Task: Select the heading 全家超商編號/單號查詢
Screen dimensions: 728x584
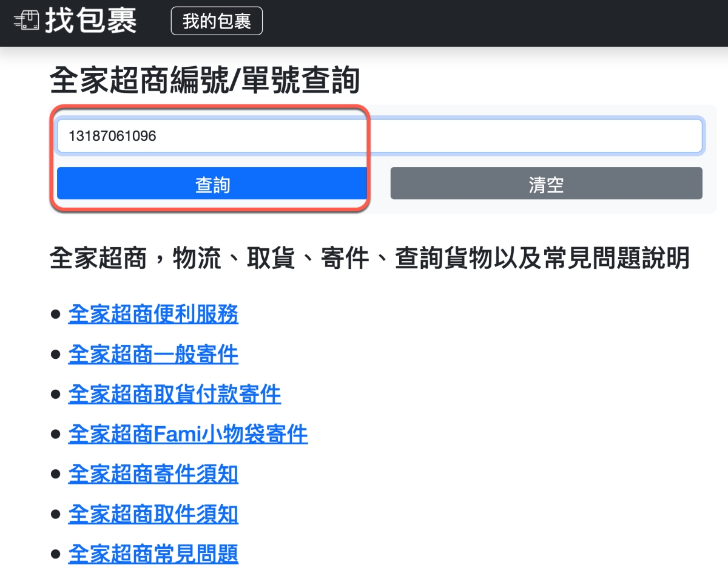Action: pyautogui.click(x=205, y=81)
